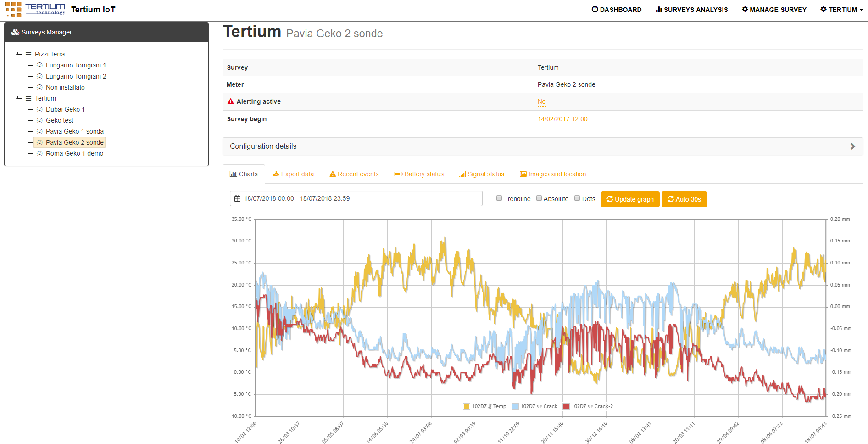This screenshot has width=868, height=444.
Task: Click the Surveys Manager panel icon
Action: 15,32
